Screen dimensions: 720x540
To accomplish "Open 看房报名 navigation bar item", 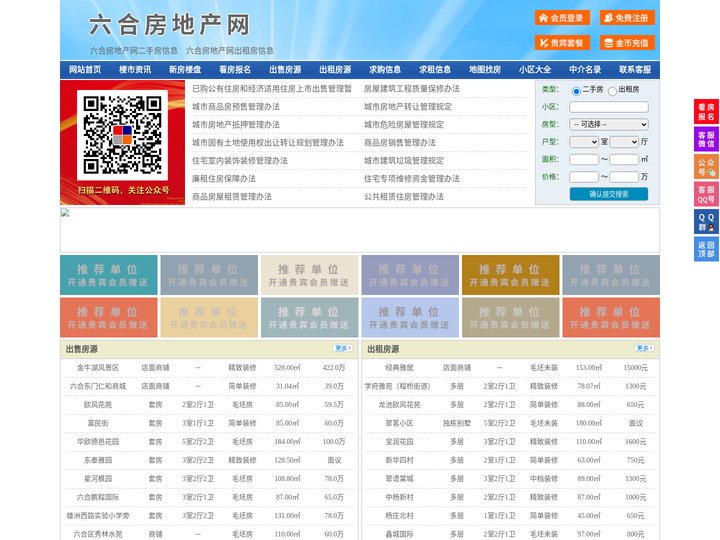I will [235, 70].
